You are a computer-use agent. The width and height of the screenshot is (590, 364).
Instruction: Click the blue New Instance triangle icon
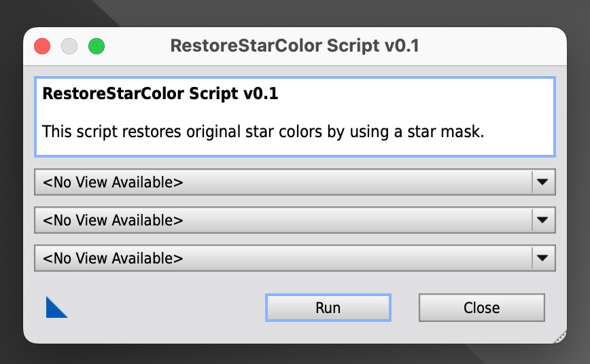click(55, 308)
